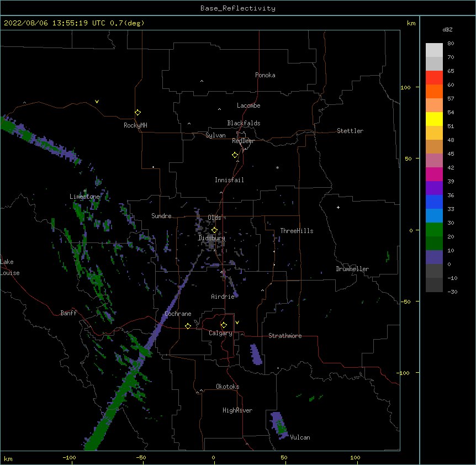The width and height of the screenshot is (476, 465).
Task: Click the RedDeer label
Action: pyautogui.click(x=243, y=141)
